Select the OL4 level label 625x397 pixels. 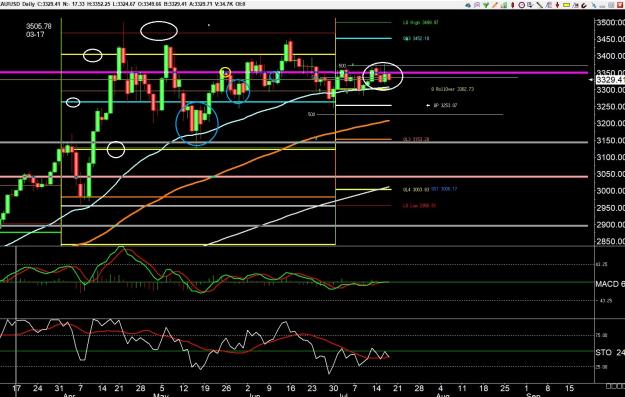point(416,190)
